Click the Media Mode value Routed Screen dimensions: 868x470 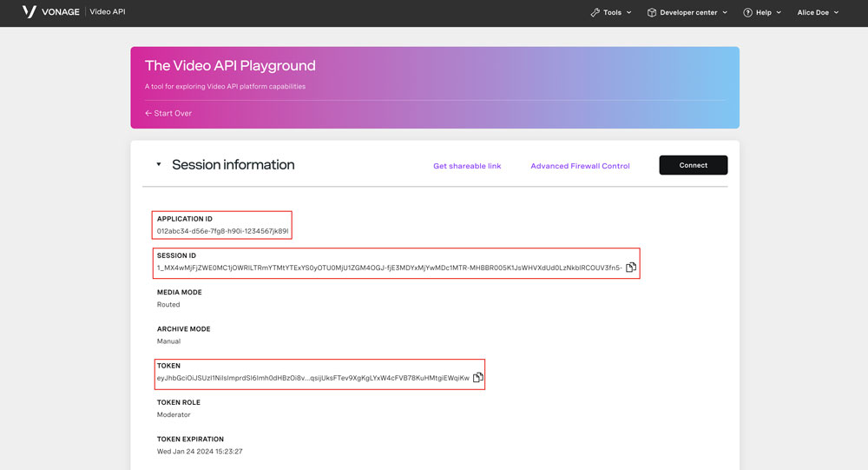[168, 304]
